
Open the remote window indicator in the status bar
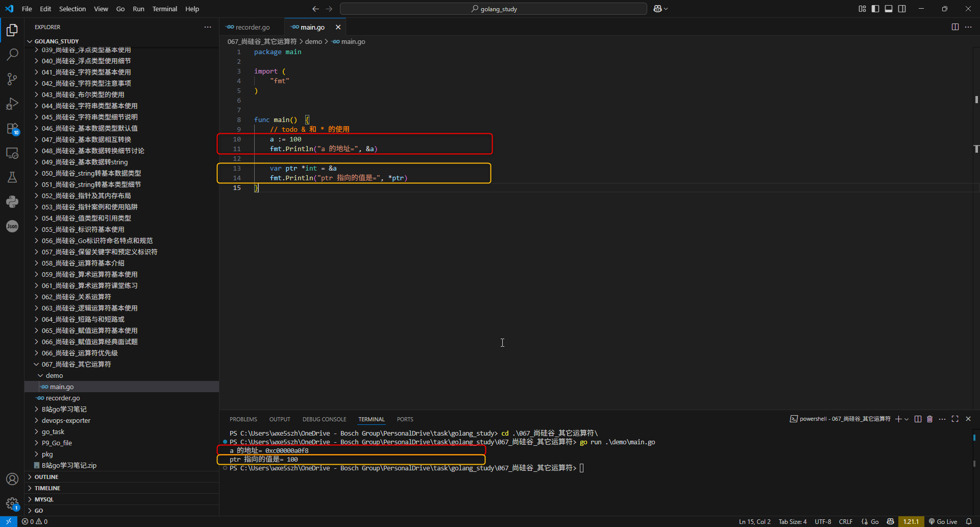pos(9,521)
